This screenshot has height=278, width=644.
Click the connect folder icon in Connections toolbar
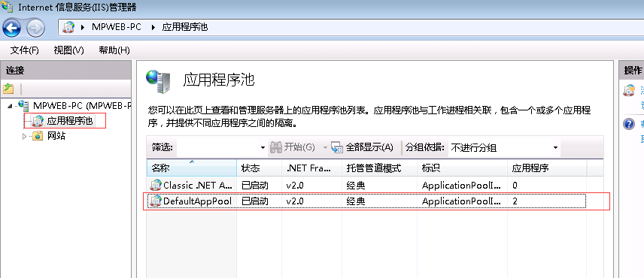pos(8,89)
